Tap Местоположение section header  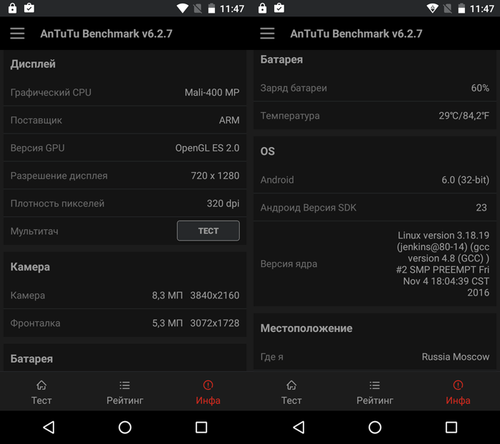pos(306,328)
